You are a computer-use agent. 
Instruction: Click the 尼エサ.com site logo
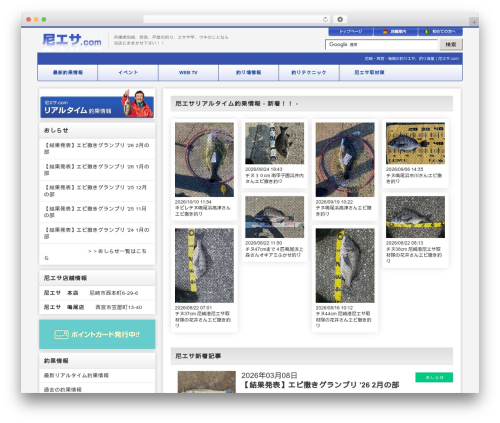pyautogui.click(x=72, y=40)
